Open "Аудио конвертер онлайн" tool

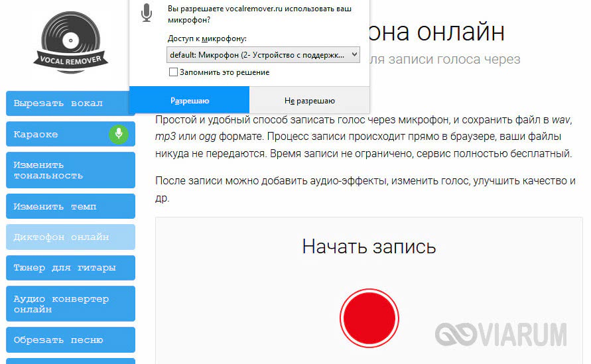coord(70,304)
